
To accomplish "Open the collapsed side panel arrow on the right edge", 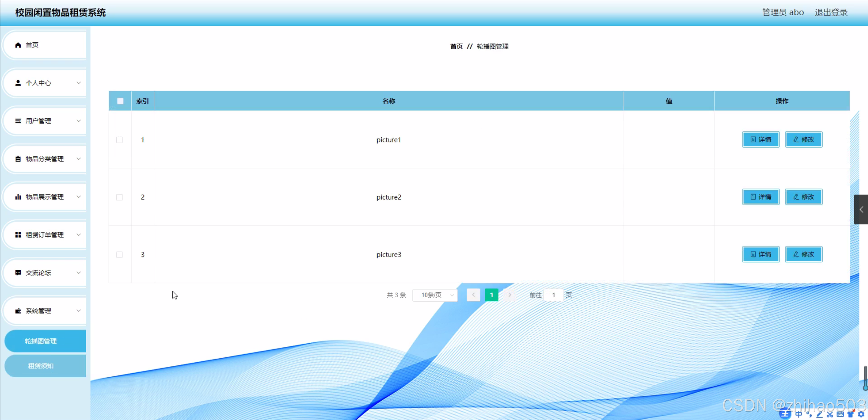I will coord(861,209).
